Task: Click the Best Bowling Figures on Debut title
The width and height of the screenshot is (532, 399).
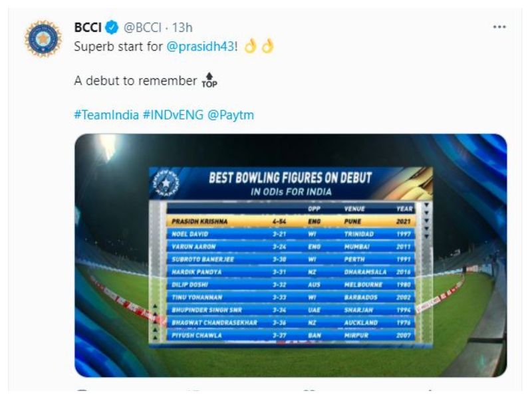Action: pos(291,178)
